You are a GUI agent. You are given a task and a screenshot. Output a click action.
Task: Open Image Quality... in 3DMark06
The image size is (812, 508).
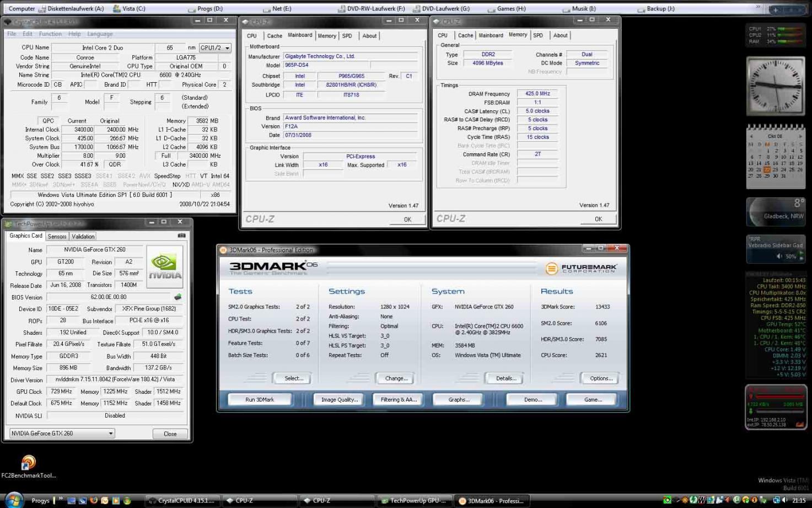point(339,399)
